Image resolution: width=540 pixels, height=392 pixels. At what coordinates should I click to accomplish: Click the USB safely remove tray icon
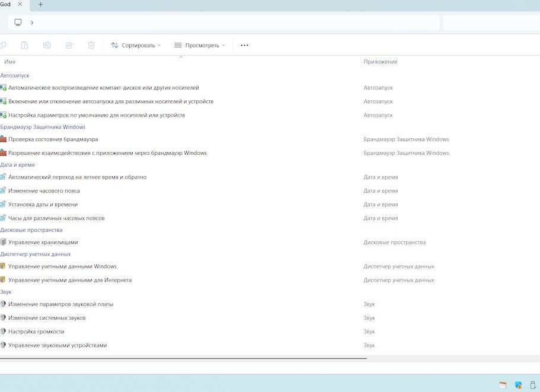533,385
